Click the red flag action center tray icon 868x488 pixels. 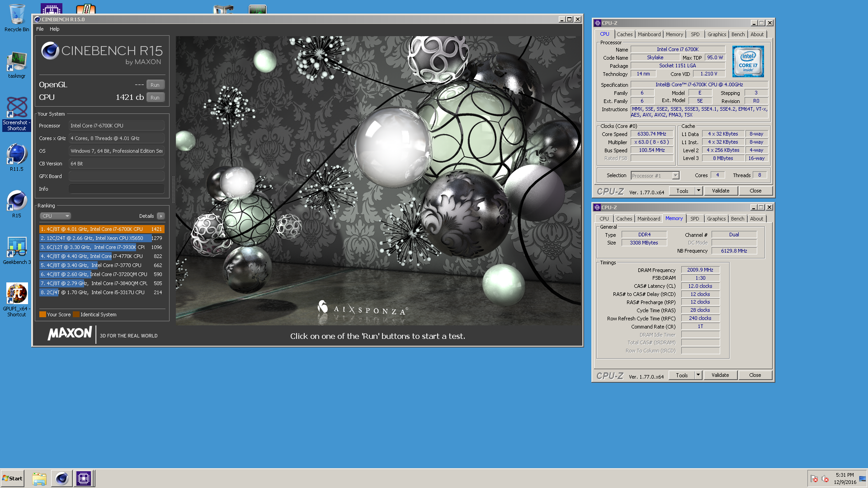pos(814,479)
